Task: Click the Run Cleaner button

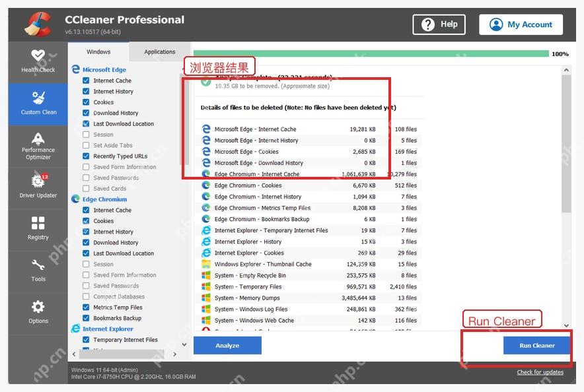Action: [536, 346]
